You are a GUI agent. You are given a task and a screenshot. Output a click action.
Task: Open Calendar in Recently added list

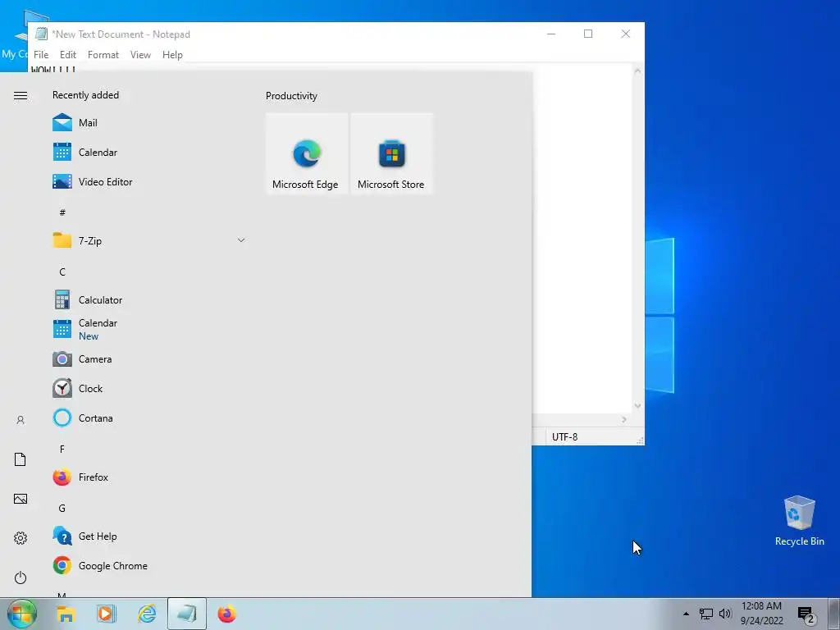pos(149,152)
